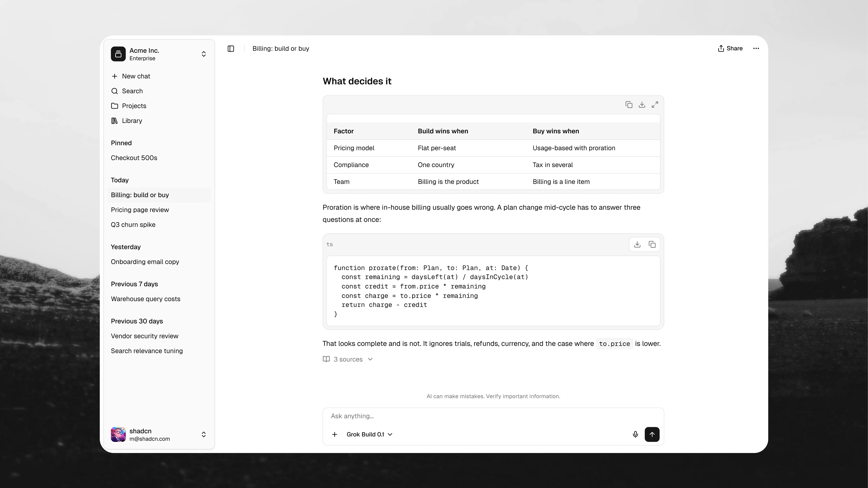
Task: Focus the Ask anything input field
Action: pyautogui.click(x=493, y=416)
